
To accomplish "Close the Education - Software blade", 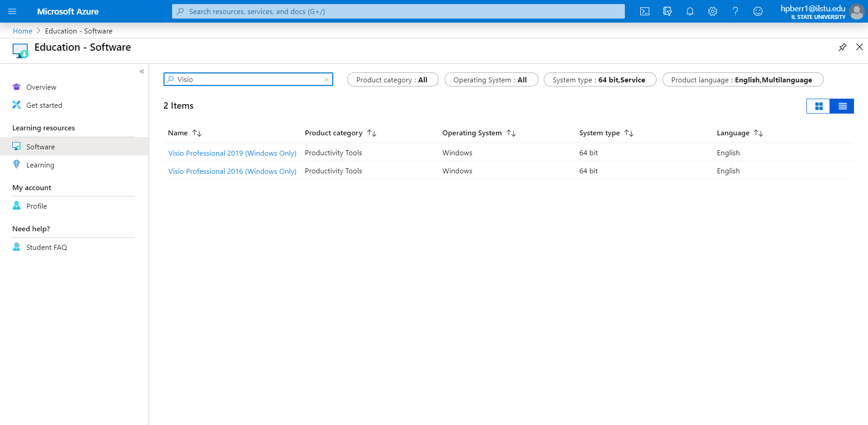I will point(859,47).
